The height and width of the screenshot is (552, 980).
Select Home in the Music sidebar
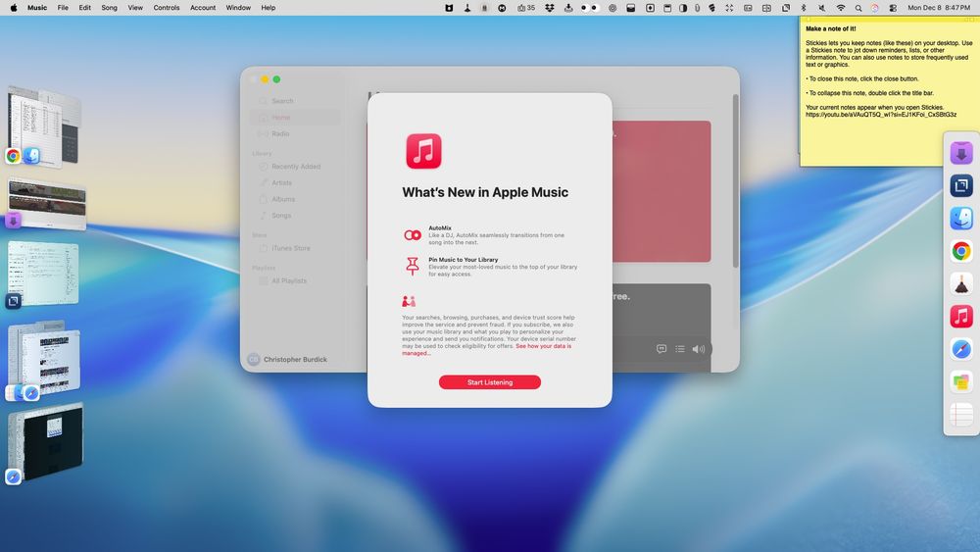[x=294, y=117]
